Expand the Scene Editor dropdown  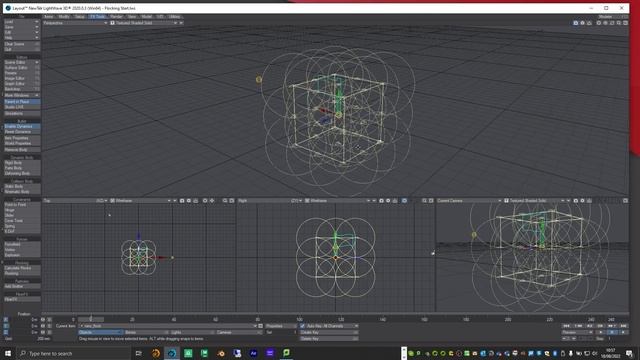[37, 62]
